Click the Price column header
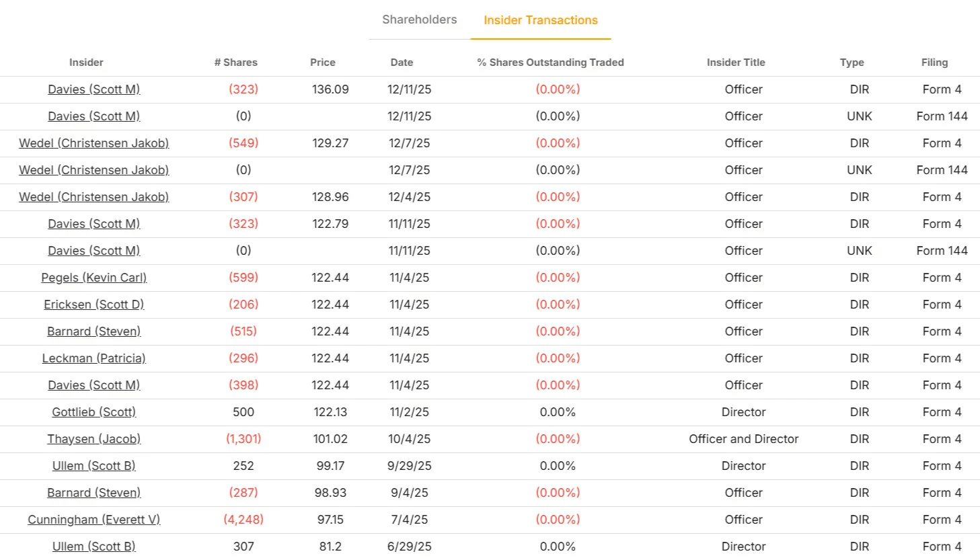980x560 pixels. (323, 63)
